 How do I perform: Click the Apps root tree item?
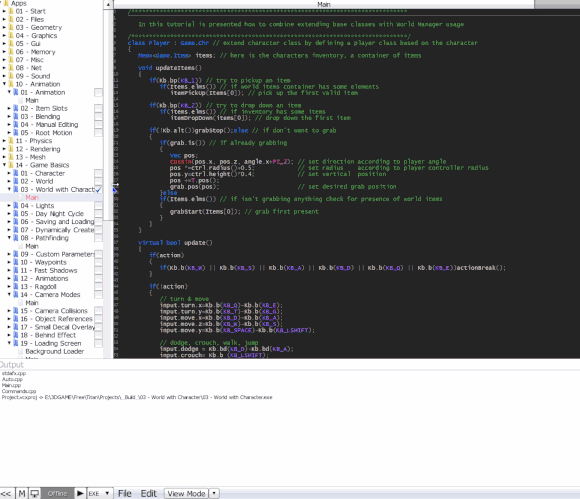18,3
